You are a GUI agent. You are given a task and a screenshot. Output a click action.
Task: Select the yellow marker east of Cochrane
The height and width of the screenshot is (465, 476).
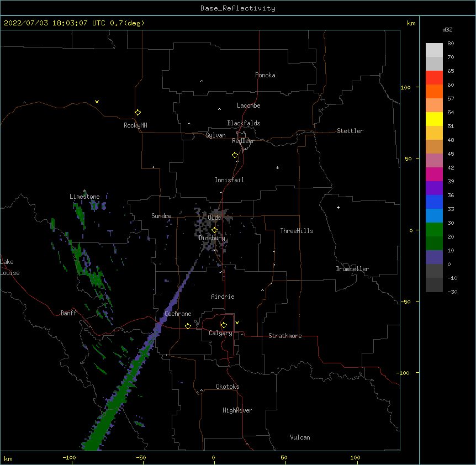click(x=188, y=326)
